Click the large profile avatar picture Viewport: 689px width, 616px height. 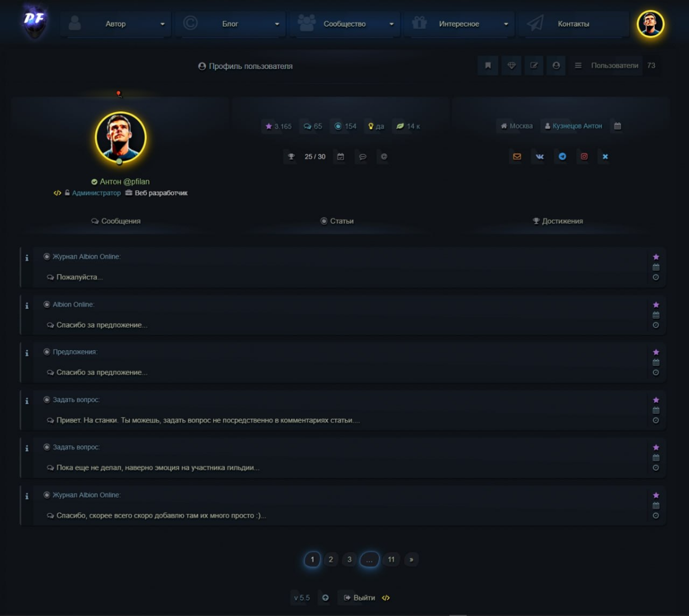coord(121,138)
